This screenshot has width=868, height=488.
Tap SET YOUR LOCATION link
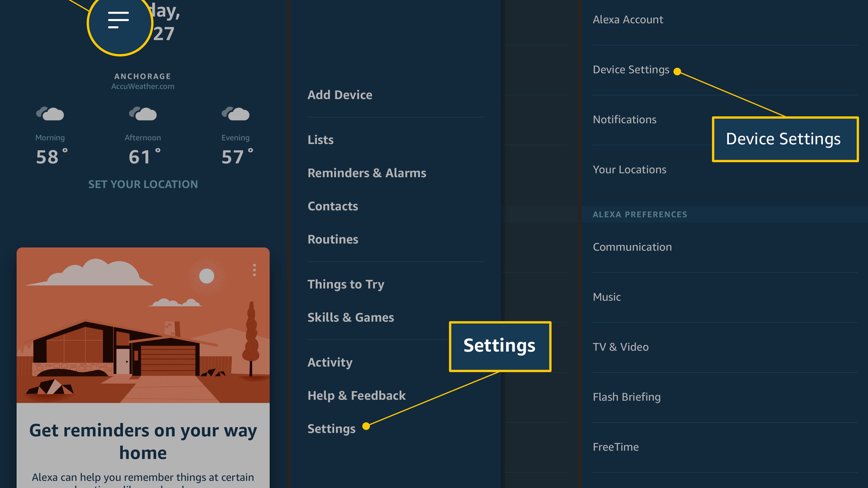[143, 184]
